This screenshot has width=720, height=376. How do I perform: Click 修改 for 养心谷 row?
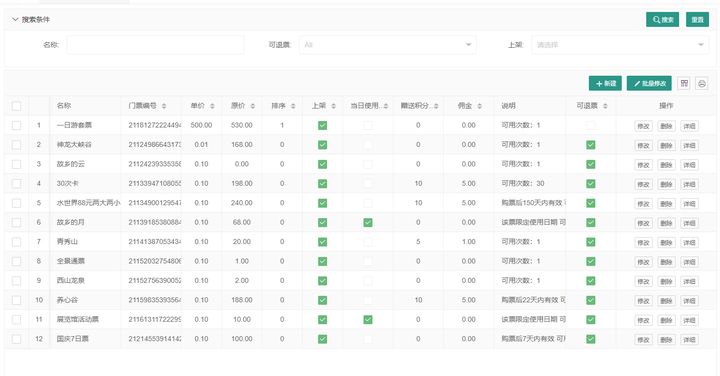click(x=643, y=301)
